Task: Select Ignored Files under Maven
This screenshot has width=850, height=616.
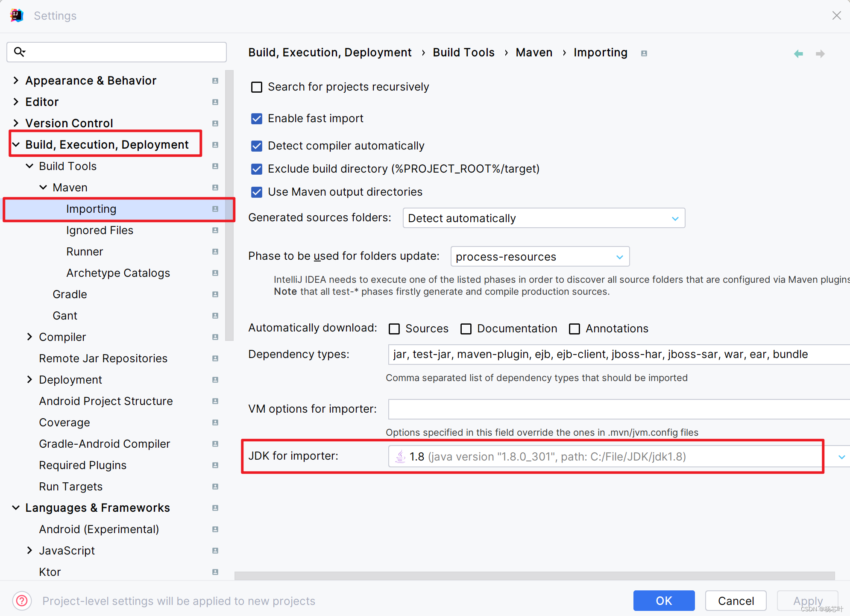Action: coord(100,230)
